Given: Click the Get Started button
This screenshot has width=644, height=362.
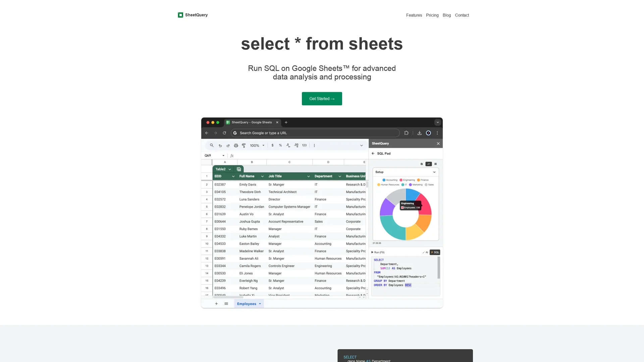Looking at the screenshot, I should (322, 99).
